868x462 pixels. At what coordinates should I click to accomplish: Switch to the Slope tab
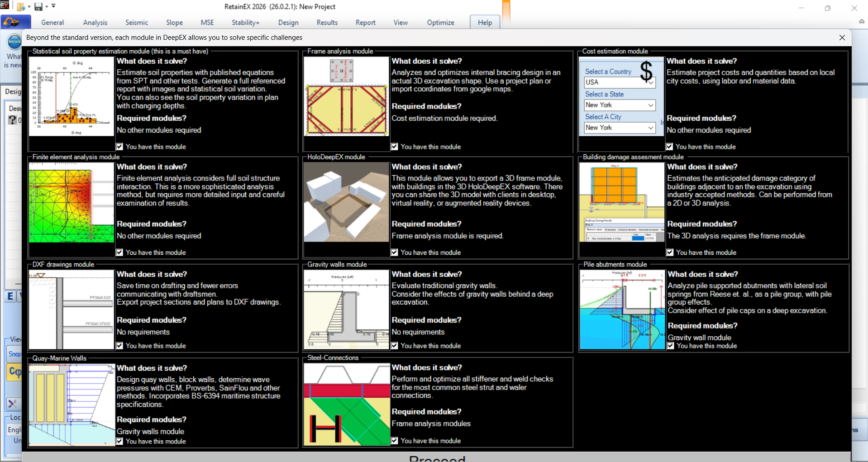[x=174, y=23]
